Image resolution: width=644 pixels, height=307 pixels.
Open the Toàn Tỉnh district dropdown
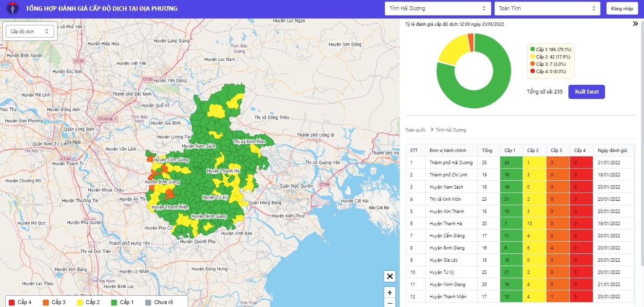pos(547,9)
